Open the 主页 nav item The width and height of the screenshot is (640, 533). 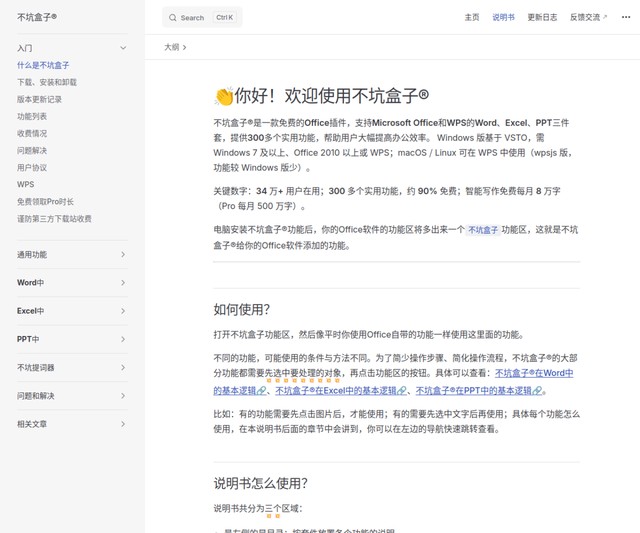[x=472, y=17]
